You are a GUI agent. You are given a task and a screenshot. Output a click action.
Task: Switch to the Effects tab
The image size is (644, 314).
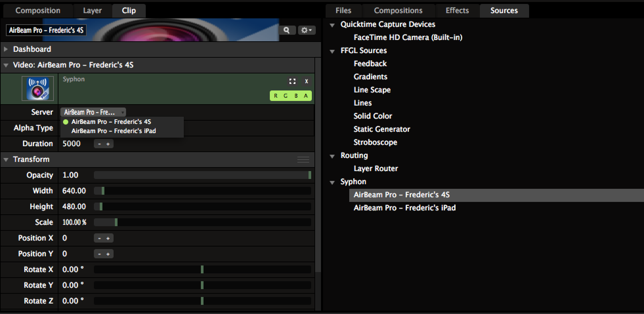[x=457, y=10]
